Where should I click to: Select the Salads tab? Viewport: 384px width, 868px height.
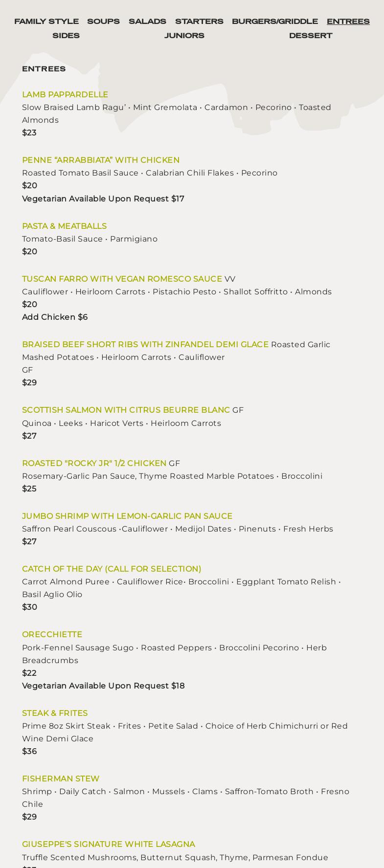[147, 22]
